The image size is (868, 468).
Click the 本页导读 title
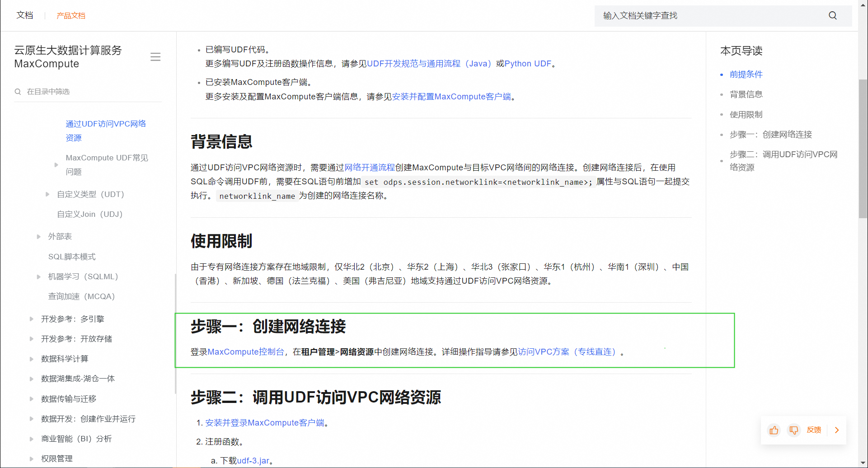click(x=741, y=51)
